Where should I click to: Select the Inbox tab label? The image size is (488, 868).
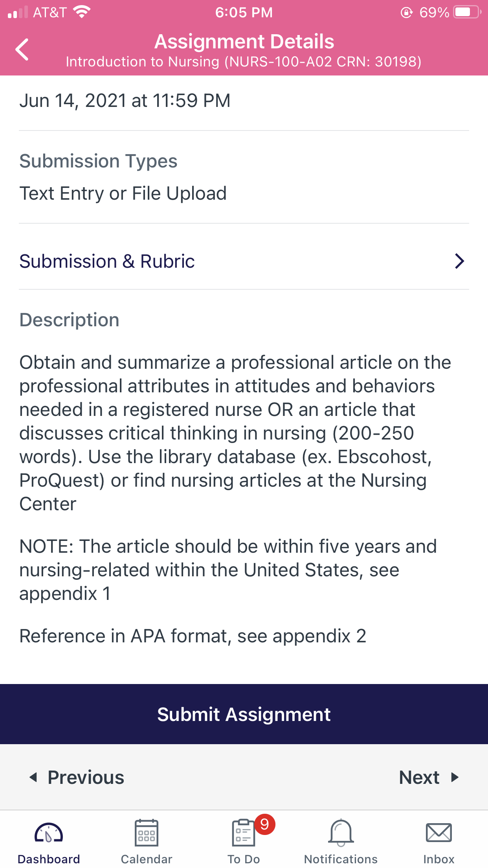[439, 859]
